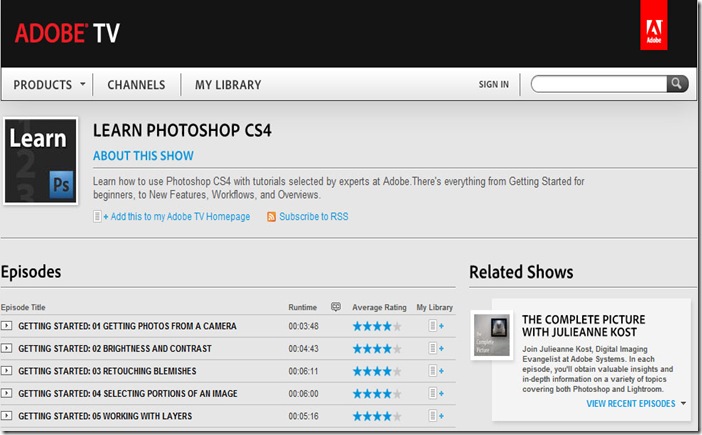Click the Subscribe to RSS link
702x435 pixels.
coord(313,217)
